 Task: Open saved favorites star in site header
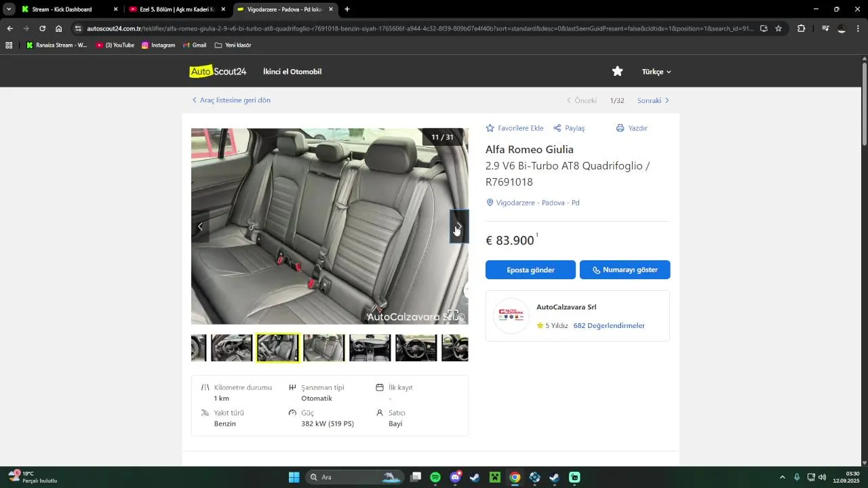click(617, 71)
